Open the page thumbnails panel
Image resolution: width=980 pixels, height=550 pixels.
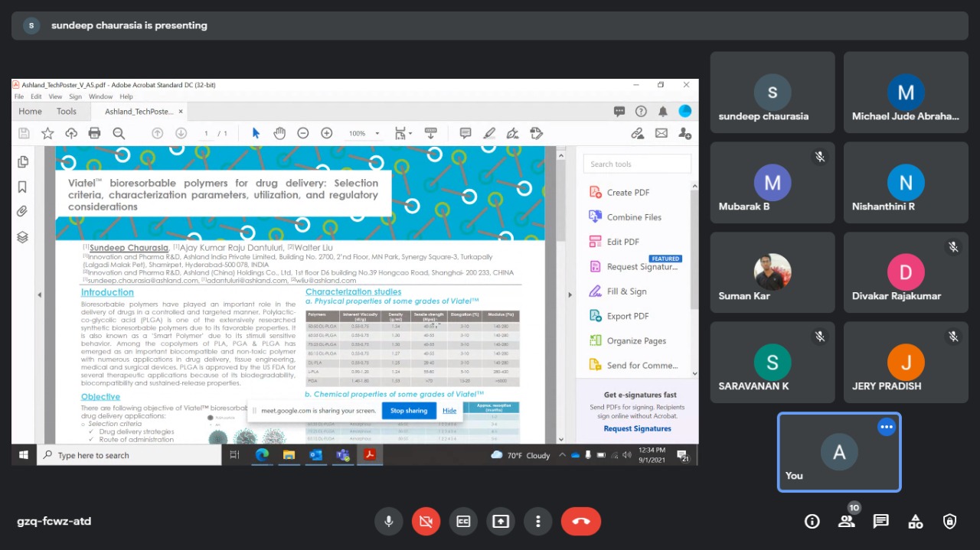pos(22,161)
